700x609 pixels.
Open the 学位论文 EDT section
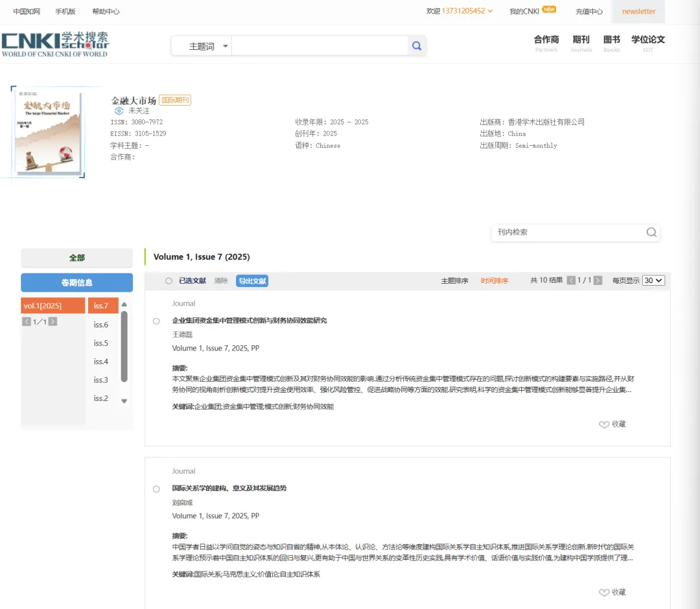648,43
